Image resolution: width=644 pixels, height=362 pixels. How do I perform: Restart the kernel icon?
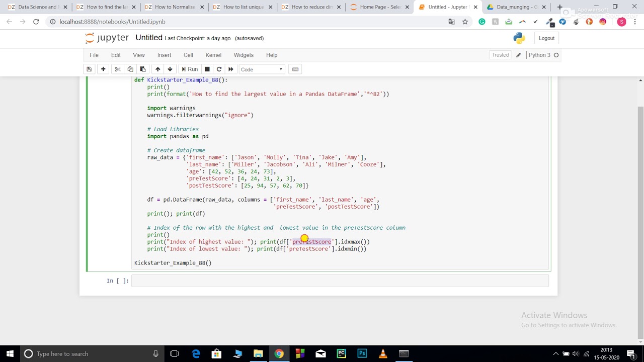tap(219, 69)
